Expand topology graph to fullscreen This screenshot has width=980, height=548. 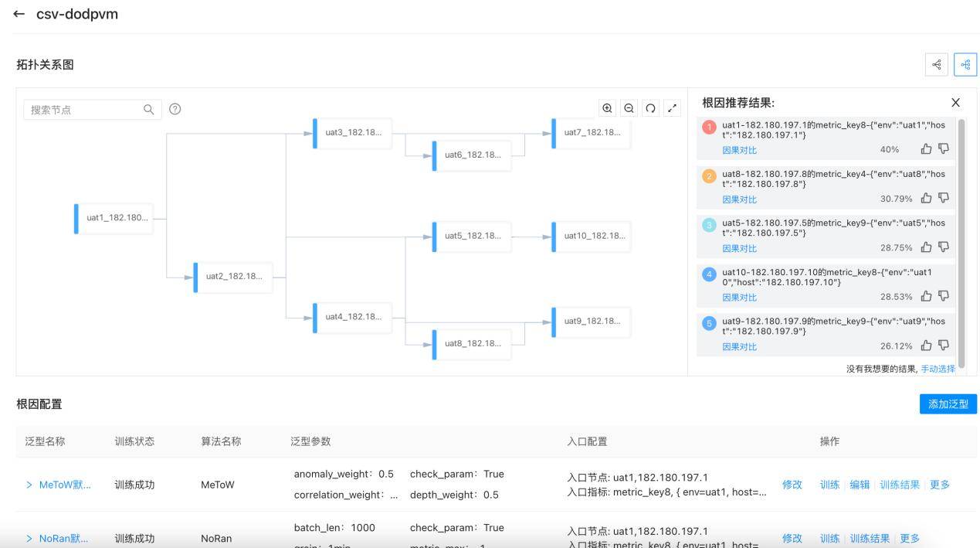672,108
